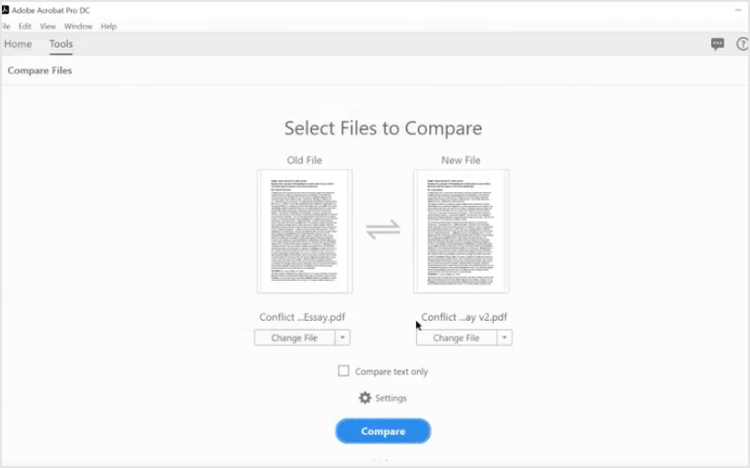Expand the New File dropdown arrow
This screenshot has height=468, width=750.
[505, 338]
